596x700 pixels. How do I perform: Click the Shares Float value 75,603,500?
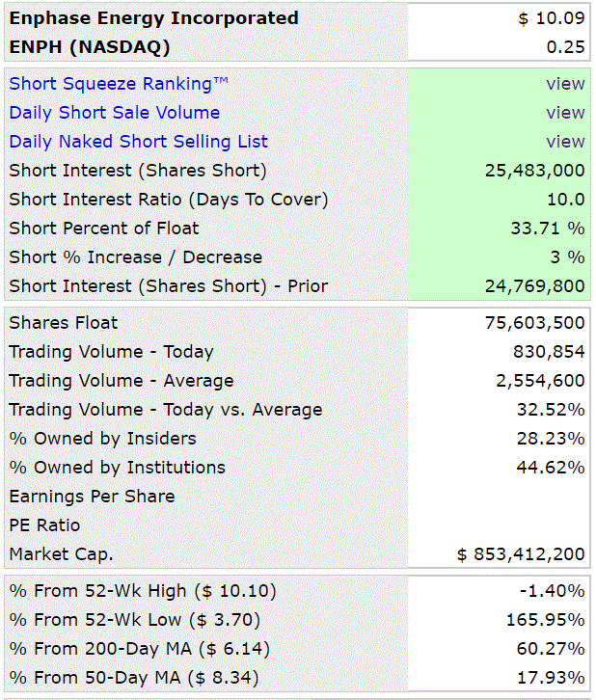click(534, 323)
